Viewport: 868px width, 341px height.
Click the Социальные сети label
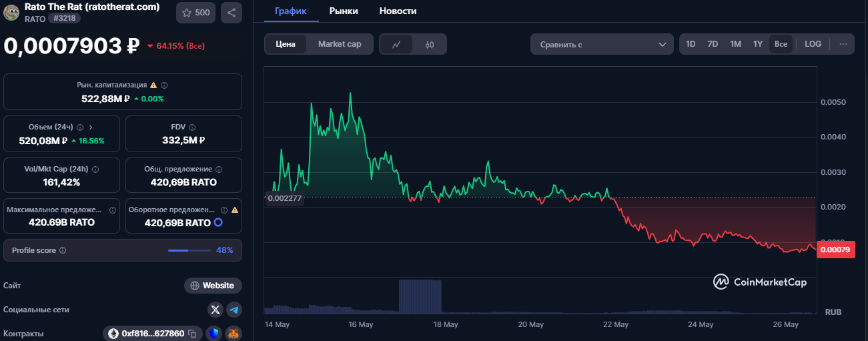pyautogui.click(x=36, y=310)
